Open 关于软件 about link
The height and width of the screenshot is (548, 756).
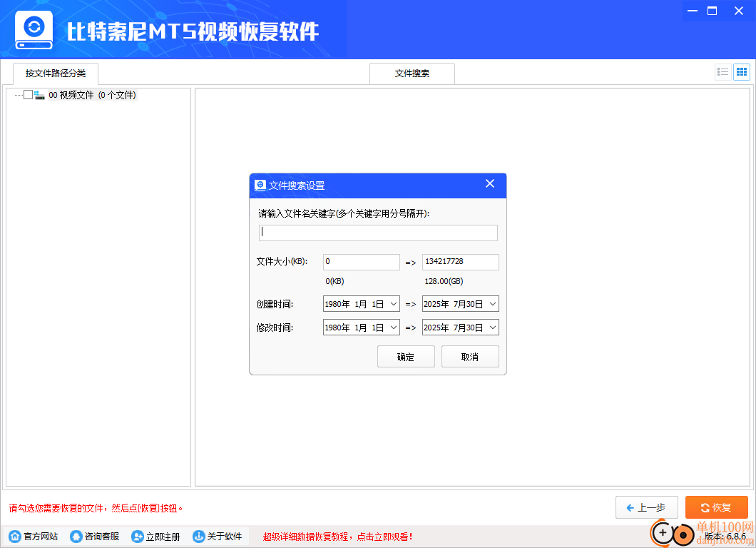(x=217, y=537)
